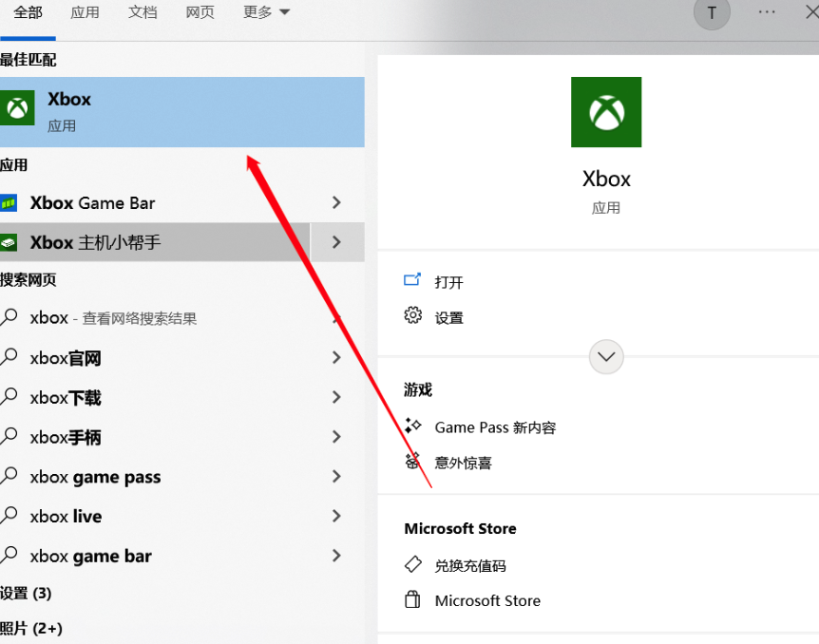Select Xbox 主机小帮手 app result

[x=155, y=242]
